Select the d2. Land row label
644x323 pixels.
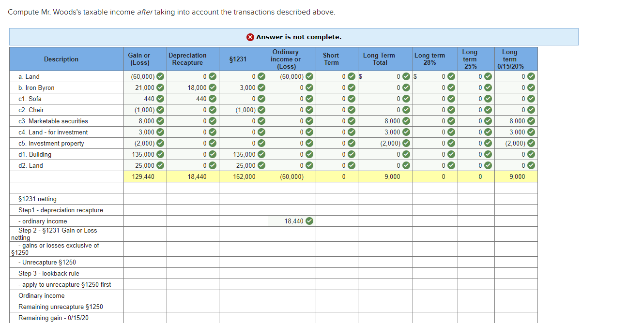coord(31,165)
